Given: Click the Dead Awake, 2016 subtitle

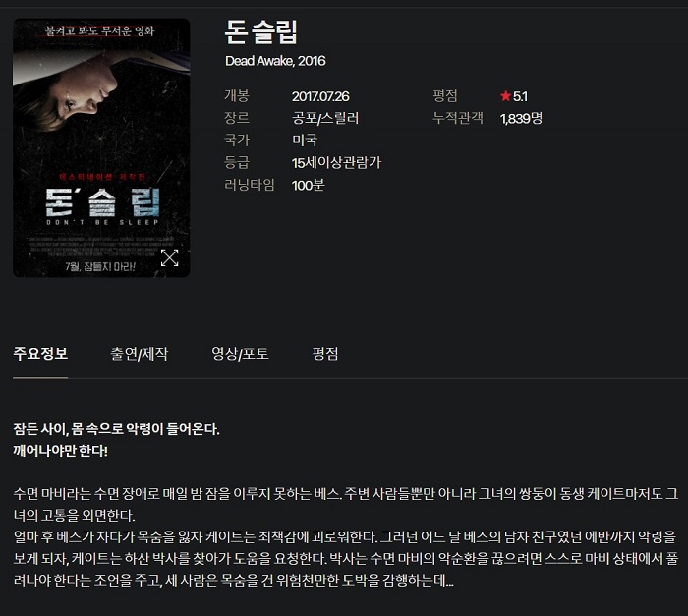Looking at the screenshot, I should [x=275, y=61].
